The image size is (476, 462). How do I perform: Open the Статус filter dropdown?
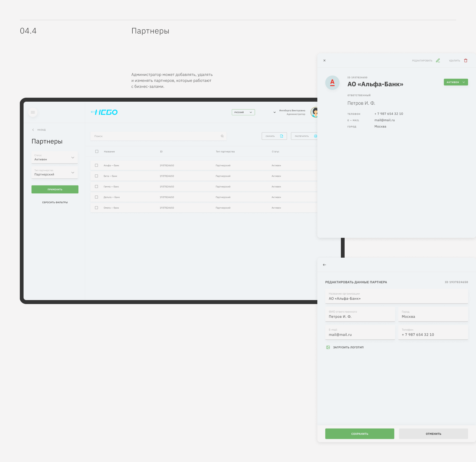[x=55, y=158]
